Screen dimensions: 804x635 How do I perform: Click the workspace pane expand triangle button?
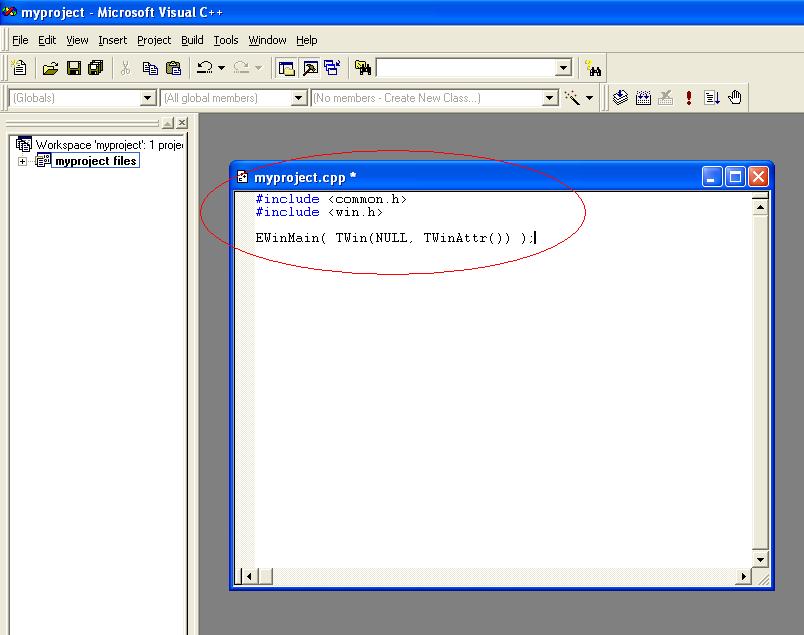pyautogui.click(x=168, y=123)
